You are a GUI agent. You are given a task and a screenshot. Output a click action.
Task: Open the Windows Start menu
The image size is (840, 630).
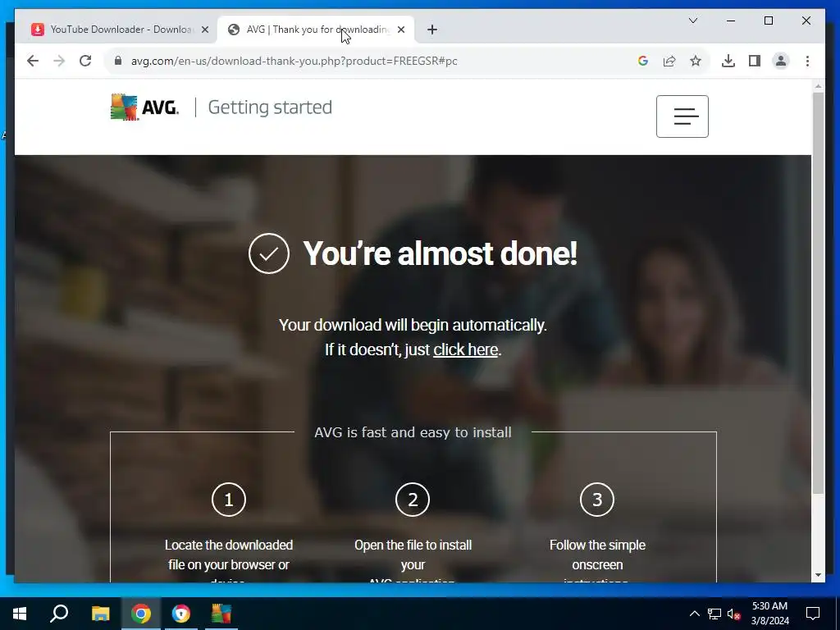(x=20, y=614)
